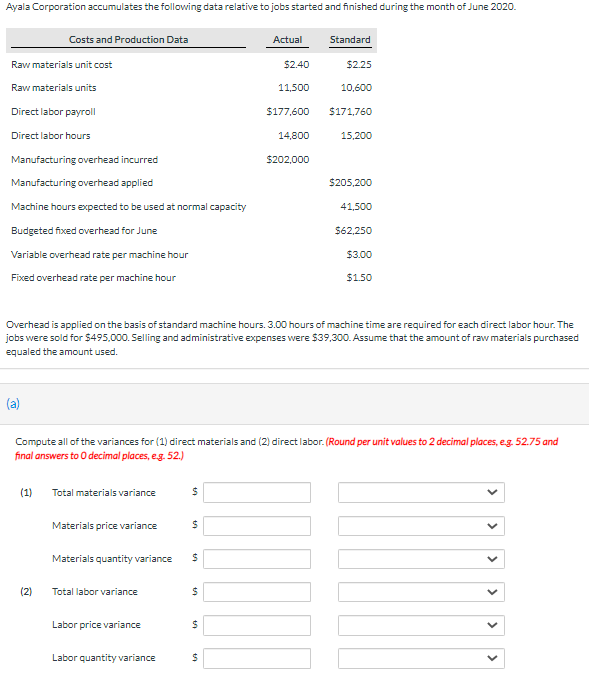Click the Total materials variance amount field

click(x=257, y=493)
